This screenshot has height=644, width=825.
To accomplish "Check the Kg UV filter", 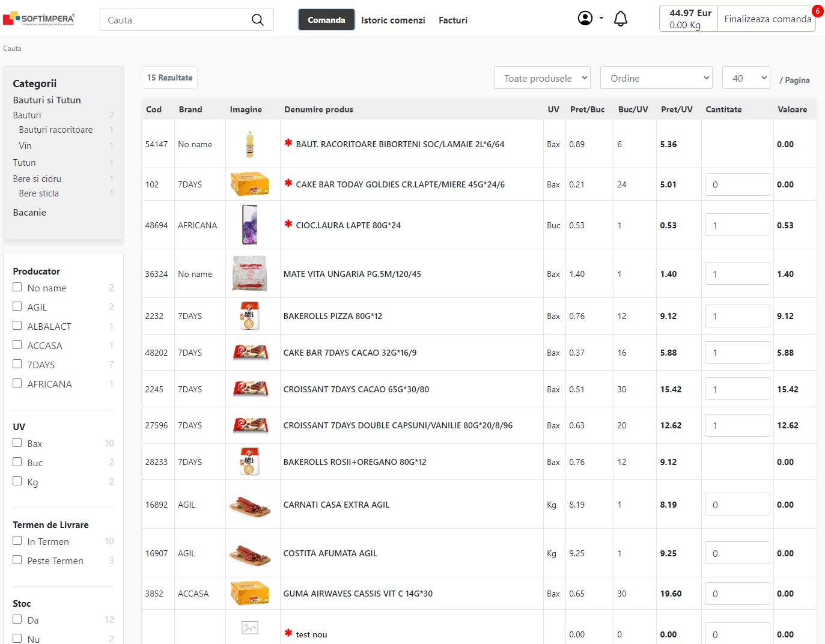I will pyautogui.click(x=17, y=481).
